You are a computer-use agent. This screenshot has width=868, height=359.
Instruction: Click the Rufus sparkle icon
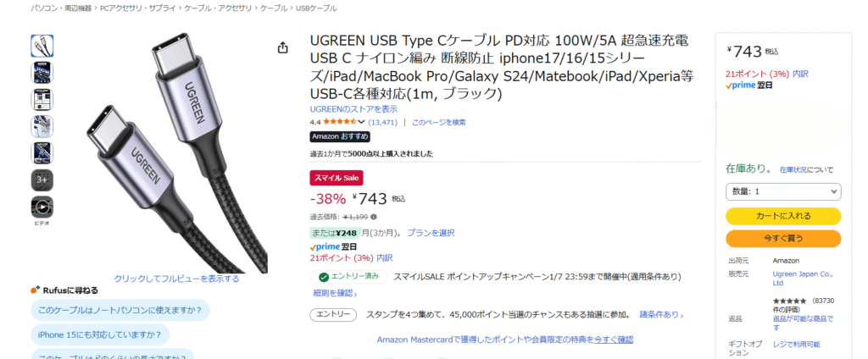[x=35, y=290]
